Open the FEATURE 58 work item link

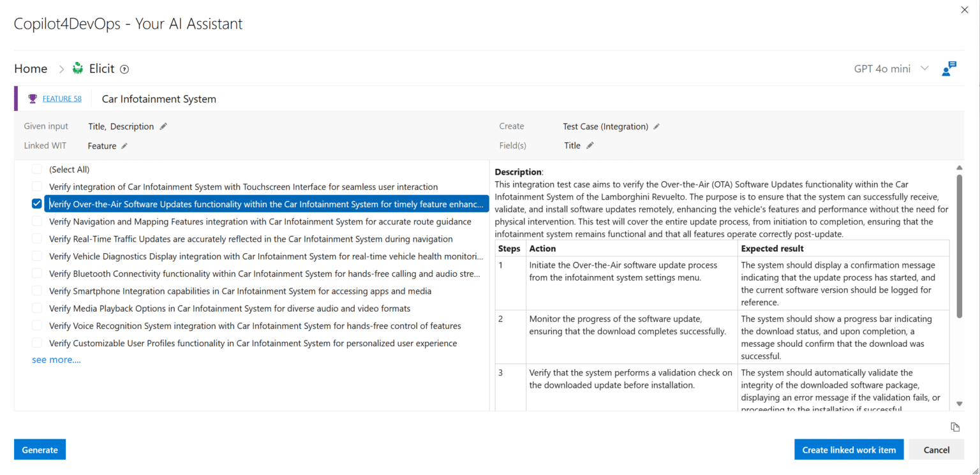(x=61, y=98)
